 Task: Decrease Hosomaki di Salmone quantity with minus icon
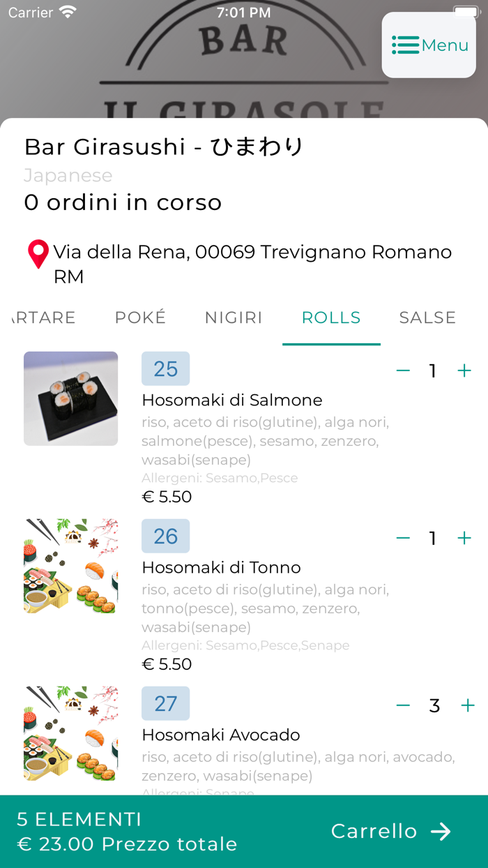[x=403, y=371]
